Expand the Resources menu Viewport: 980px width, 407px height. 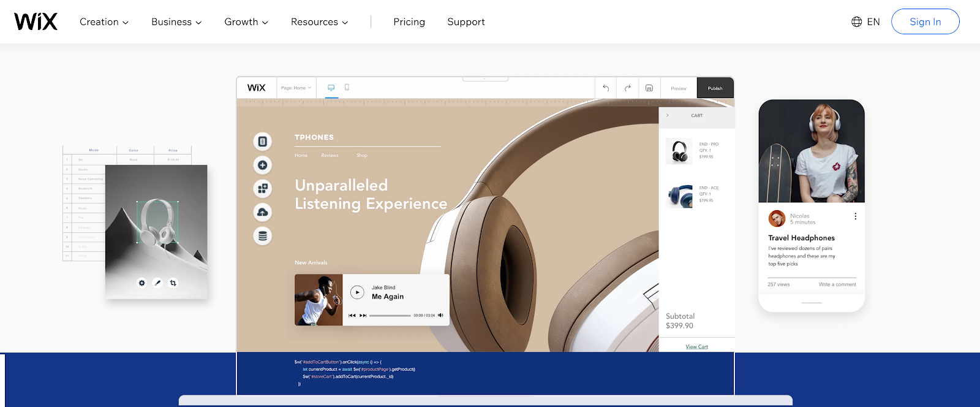[x=320, y=22]
